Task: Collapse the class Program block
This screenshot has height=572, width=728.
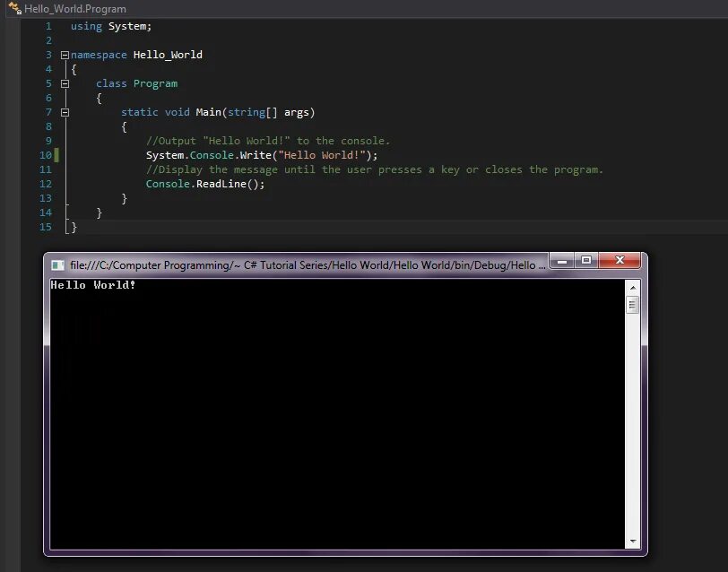Action: (x=65, y=84)
